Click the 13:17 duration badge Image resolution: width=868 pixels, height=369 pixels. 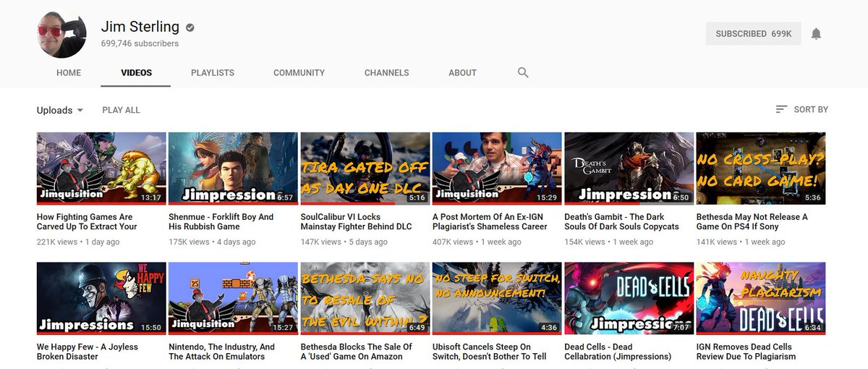pos(151,198)
